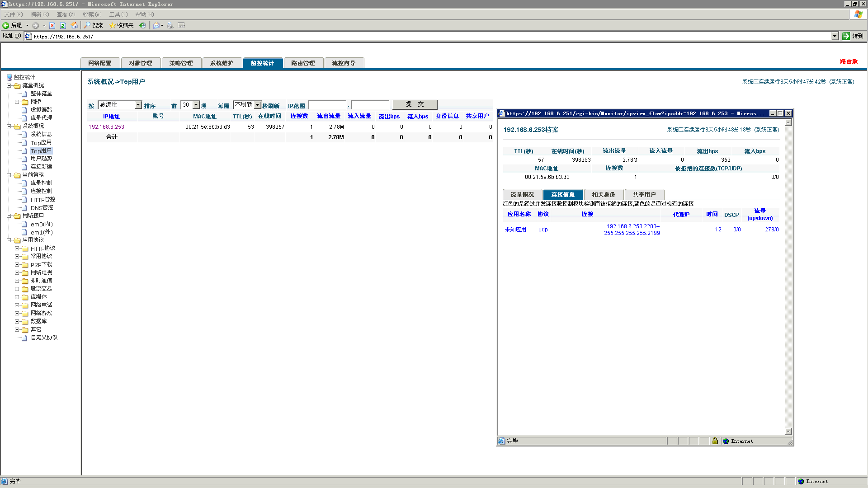868x488 pixels.
Task: Expand the 网络电视 tree node
Action: pos(17,272)
